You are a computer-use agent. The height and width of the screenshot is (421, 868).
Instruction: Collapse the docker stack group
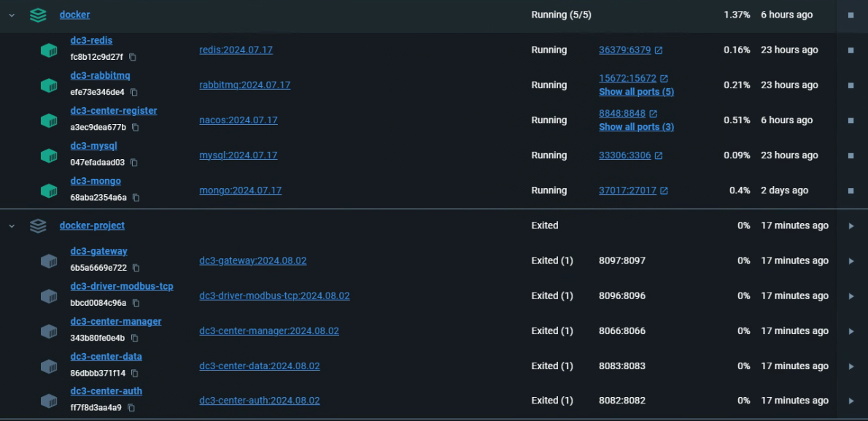[x=12, y=15]
